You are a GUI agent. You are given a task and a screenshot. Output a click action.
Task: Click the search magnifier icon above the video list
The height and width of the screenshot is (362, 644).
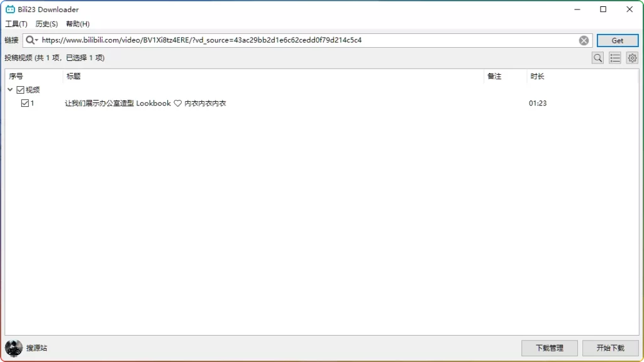(597, 58)
